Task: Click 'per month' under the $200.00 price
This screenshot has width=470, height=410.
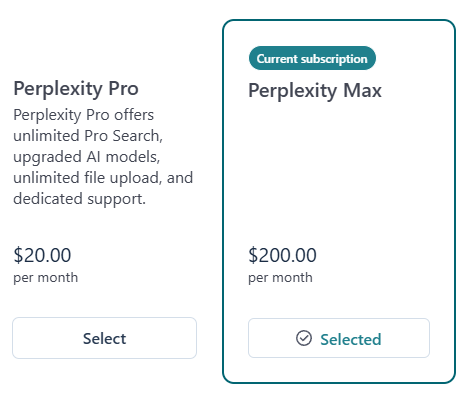Action: tap(280, 278)
